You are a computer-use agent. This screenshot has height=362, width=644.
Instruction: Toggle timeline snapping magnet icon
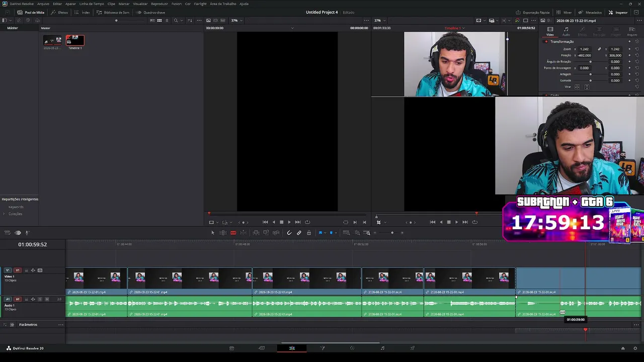pos(289,233)
